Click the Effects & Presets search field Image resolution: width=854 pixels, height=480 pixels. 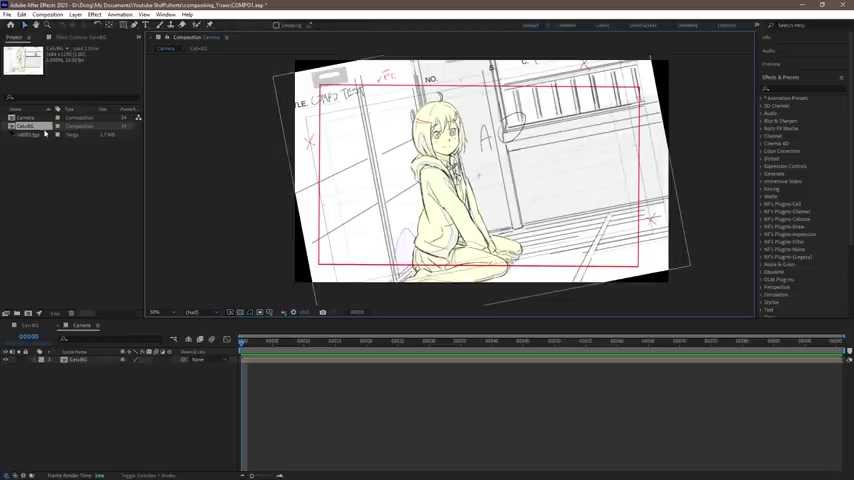point(803,88)
